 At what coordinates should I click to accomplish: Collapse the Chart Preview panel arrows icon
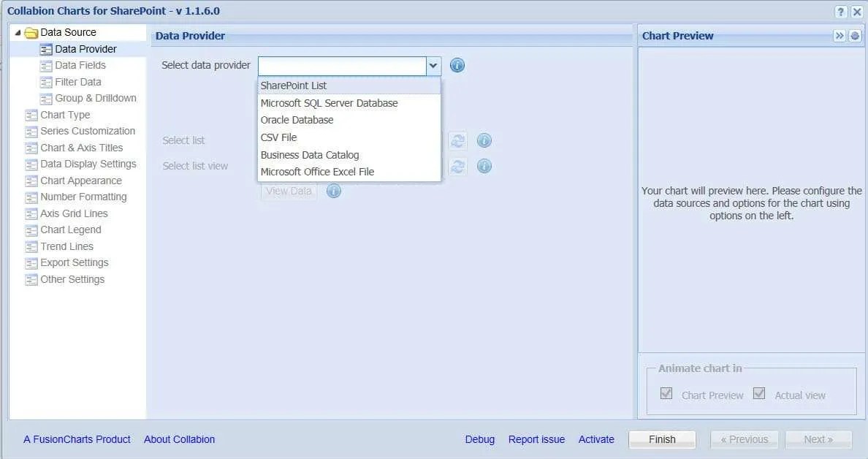coord(840,36)
